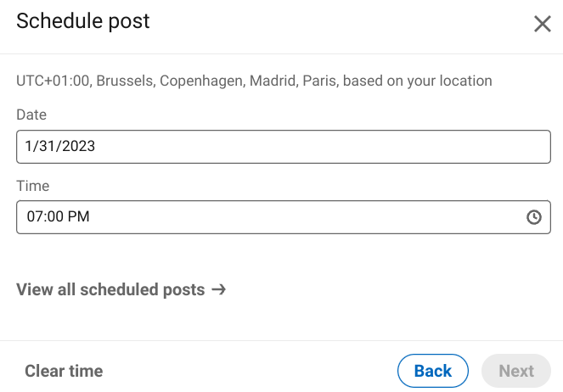Screen dimensions: 563x392
Task: Select the hour "07" in Time field
Action: (35, 217)
